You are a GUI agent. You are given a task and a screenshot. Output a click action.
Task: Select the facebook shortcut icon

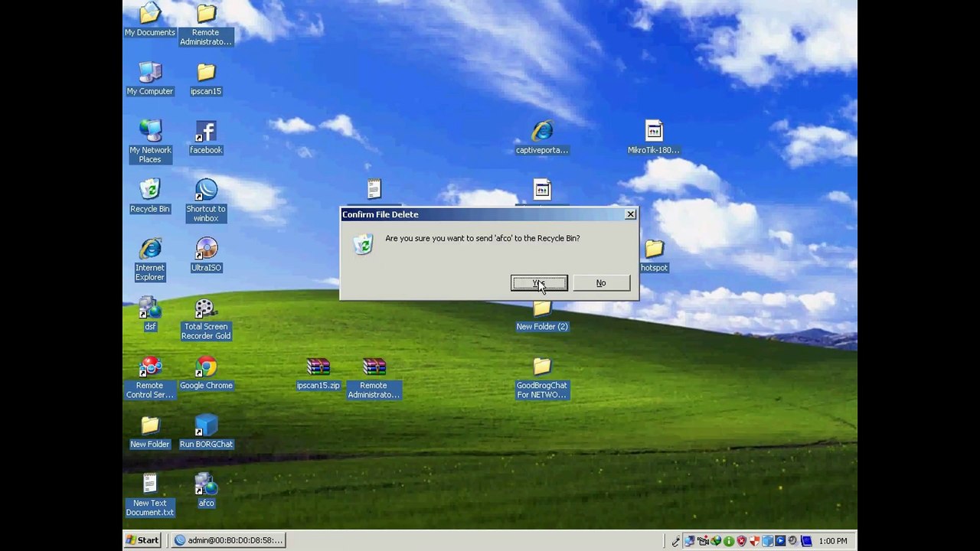[x=206, y=138]
